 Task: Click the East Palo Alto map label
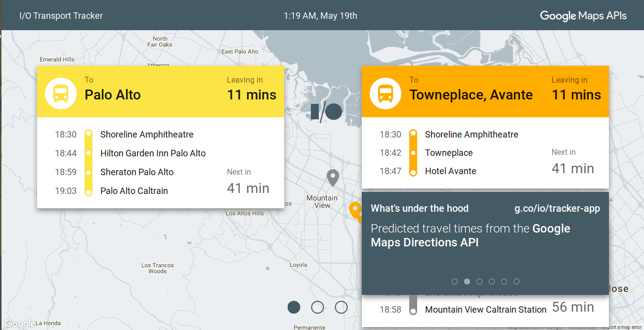coord(240,51)
